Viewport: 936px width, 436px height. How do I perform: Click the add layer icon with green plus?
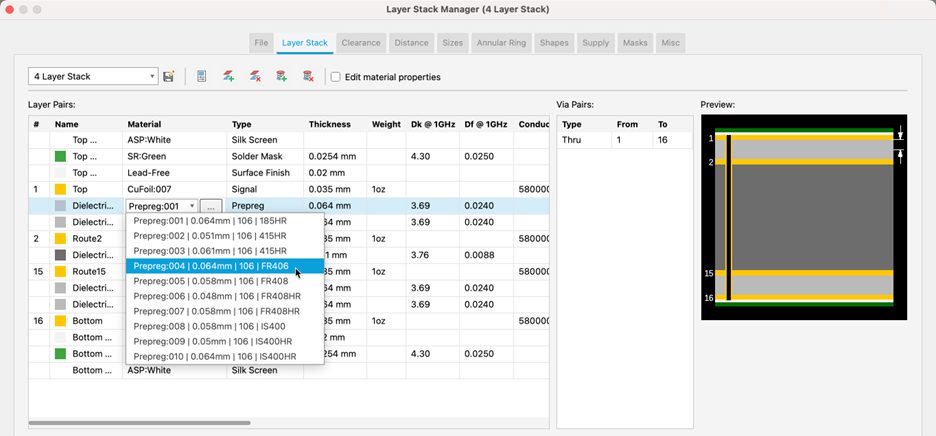[x=229, y=77]
